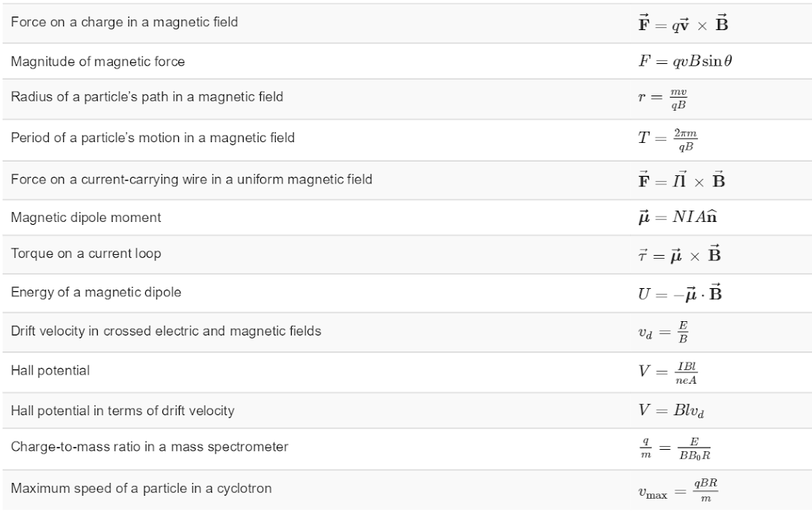
Task: Click the 'Force on a charge in a magnetic field' label
Action: 124,23
